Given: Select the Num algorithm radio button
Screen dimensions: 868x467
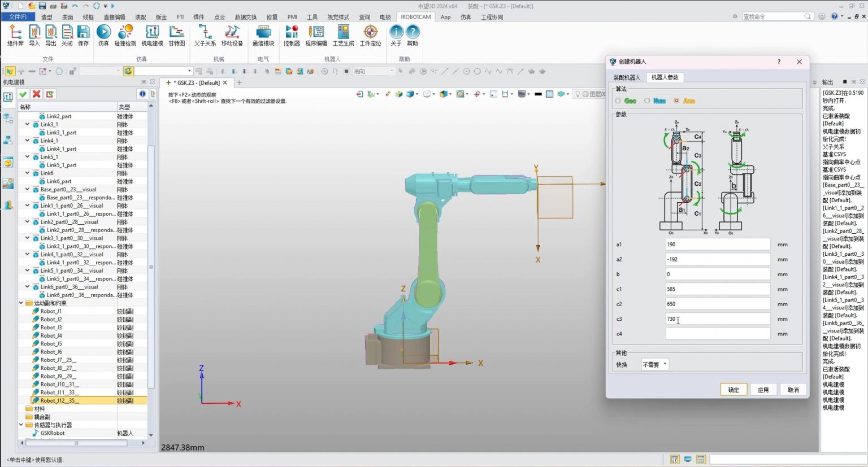Looking at the screenshot, I should (x=646, y=101).
